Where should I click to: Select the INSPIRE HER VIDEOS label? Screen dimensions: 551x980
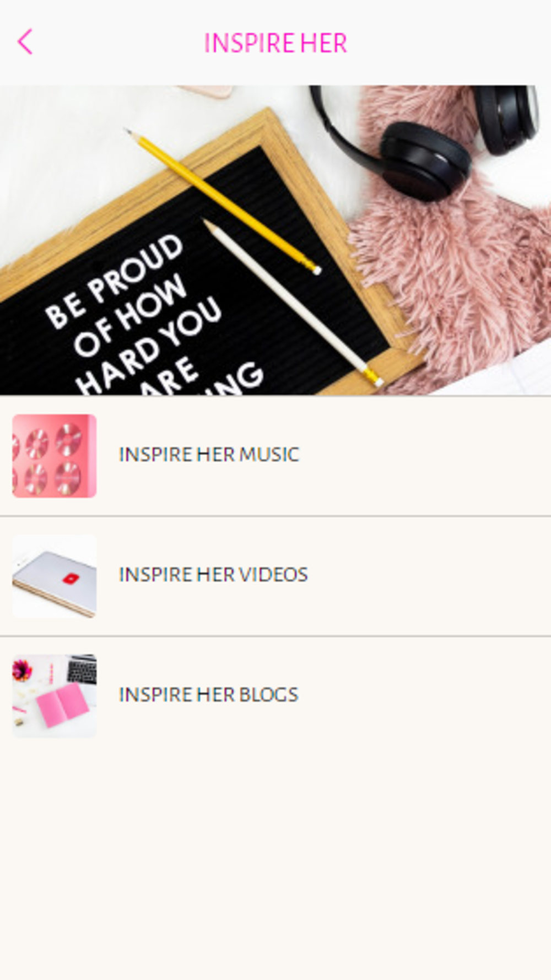pyautogui.click(x=213, y=575)
